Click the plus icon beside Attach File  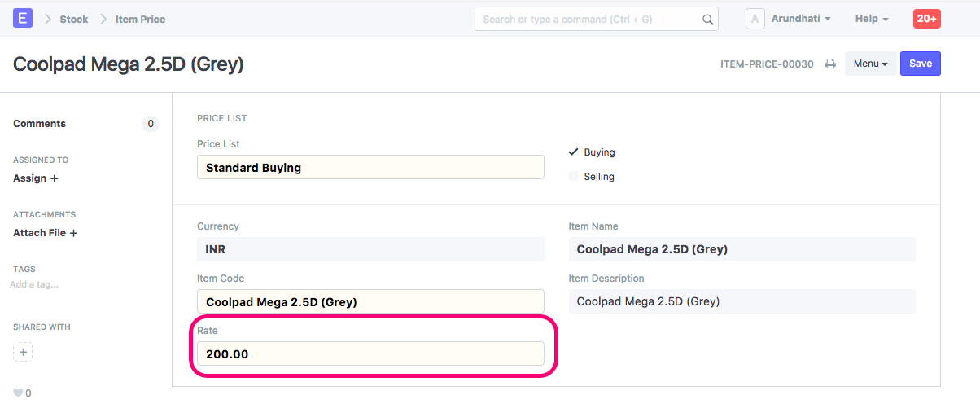point(73,233)
